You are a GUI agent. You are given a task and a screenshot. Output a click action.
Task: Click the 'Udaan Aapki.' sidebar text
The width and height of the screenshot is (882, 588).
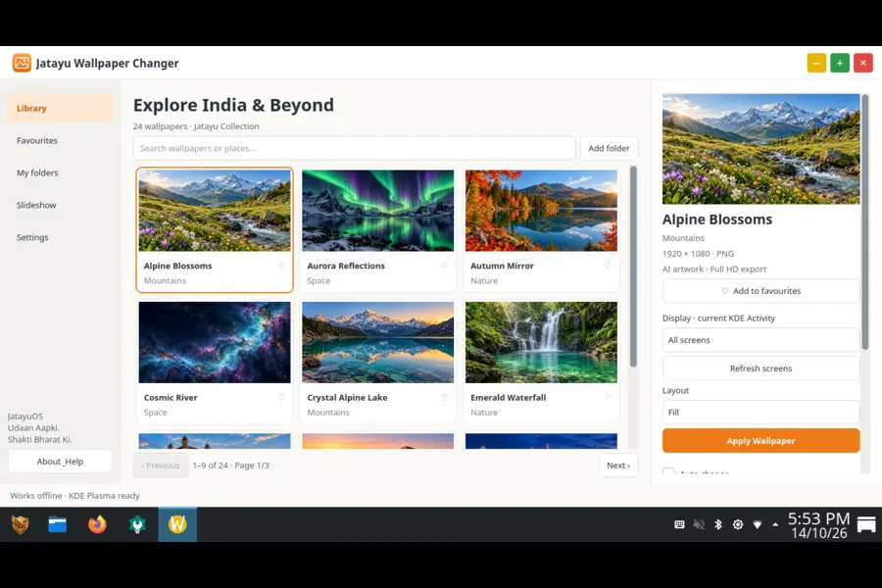pos(33,427)
